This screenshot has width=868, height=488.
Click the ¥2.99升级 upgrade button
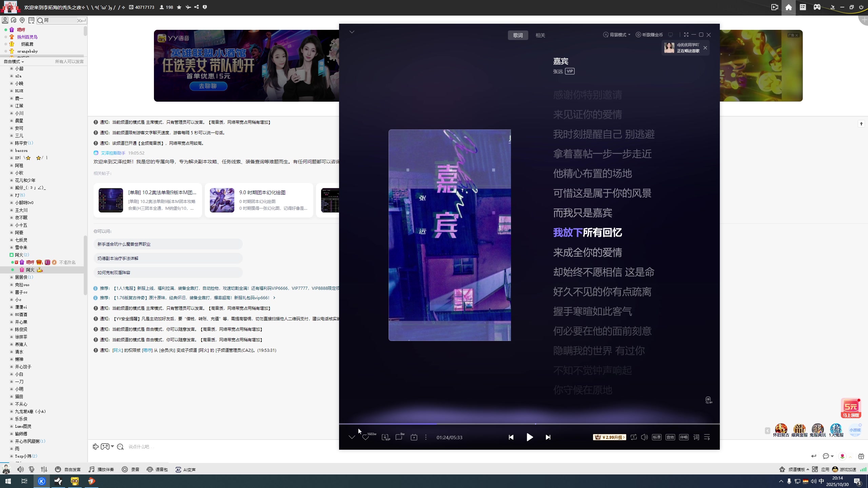pos(609,437)
